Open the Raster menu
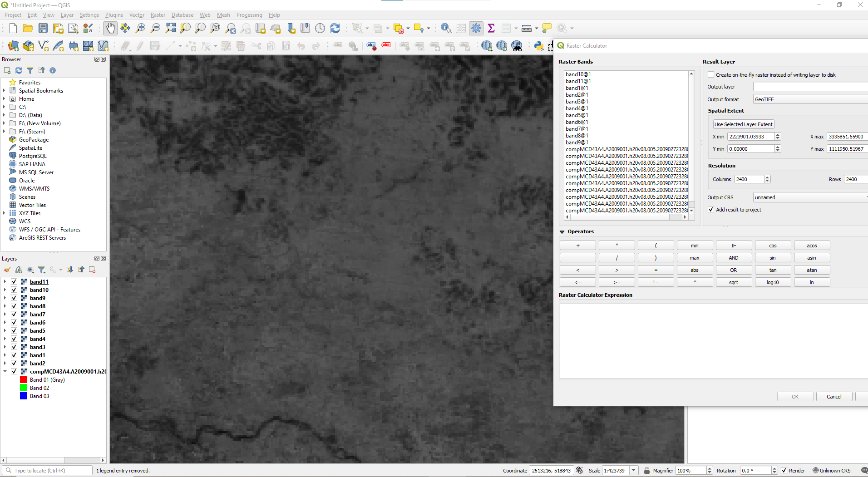This screenshot has height=477, width=868. [158, 15]
